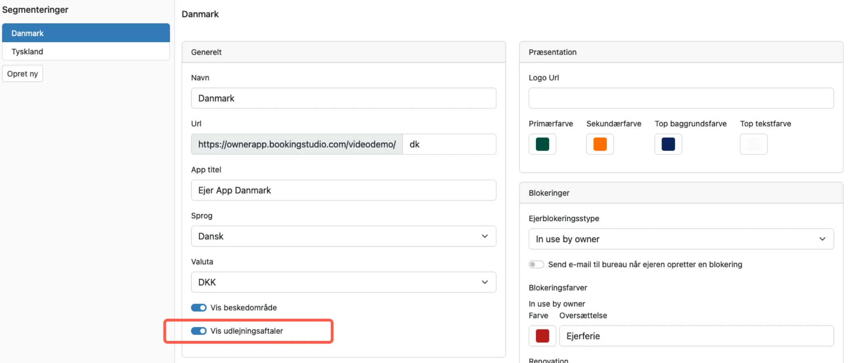The width and height of the screenshot is (868, 363).
Task: Open the Sekundærfarve orange color swatch
Action: click(x=600, y=144)
